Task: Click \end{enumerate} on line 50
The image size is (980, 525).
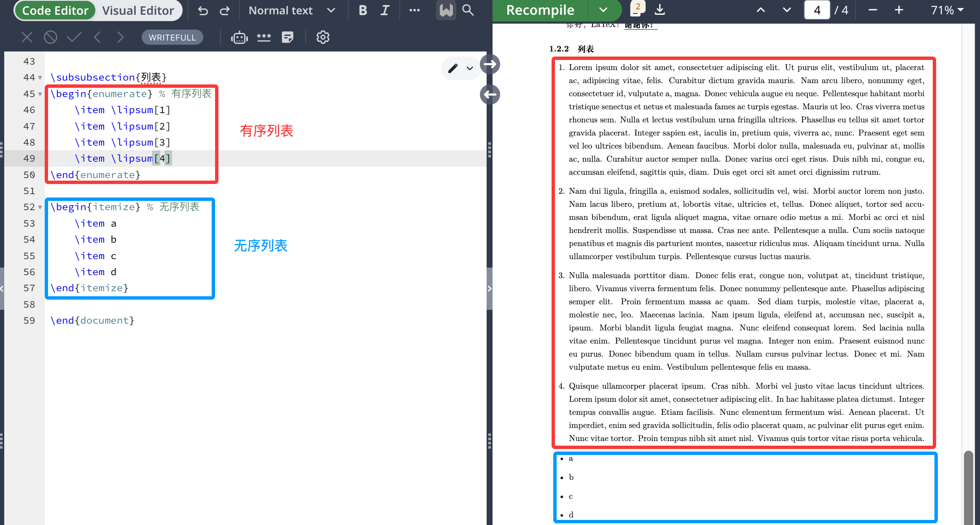Action: pyautogui.click(x=95, y=175)
